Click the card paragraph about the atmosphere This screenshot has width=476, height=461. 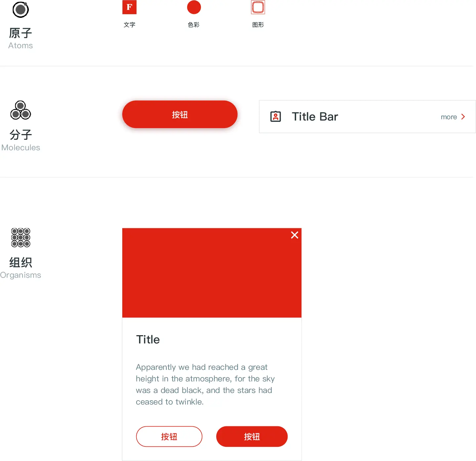(205, 384)
